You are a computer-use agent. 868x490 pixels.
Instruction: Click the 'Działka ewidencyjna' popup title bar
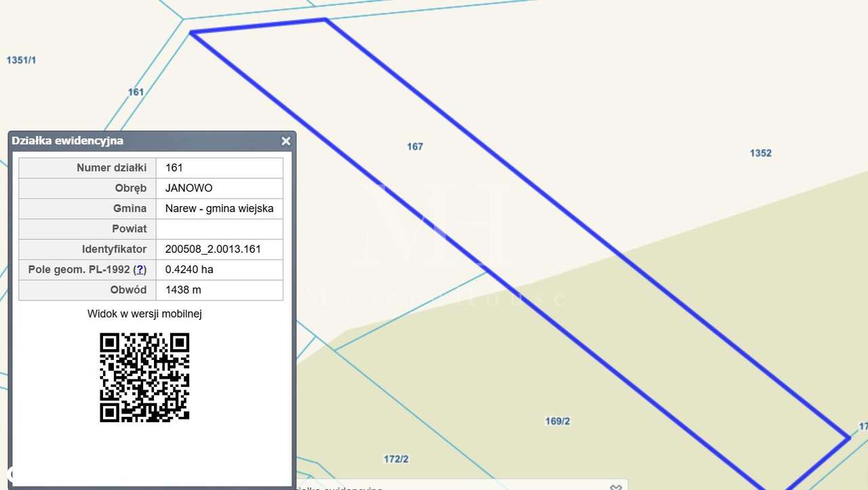152,141
